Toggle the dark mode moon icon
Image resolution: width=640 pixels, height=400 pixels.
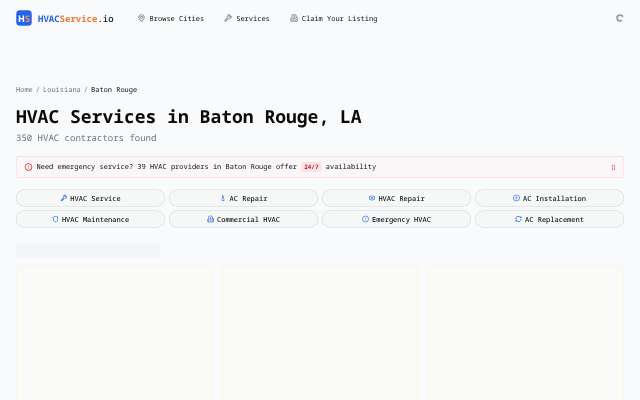pyautogui.click(x=619, y=18)
